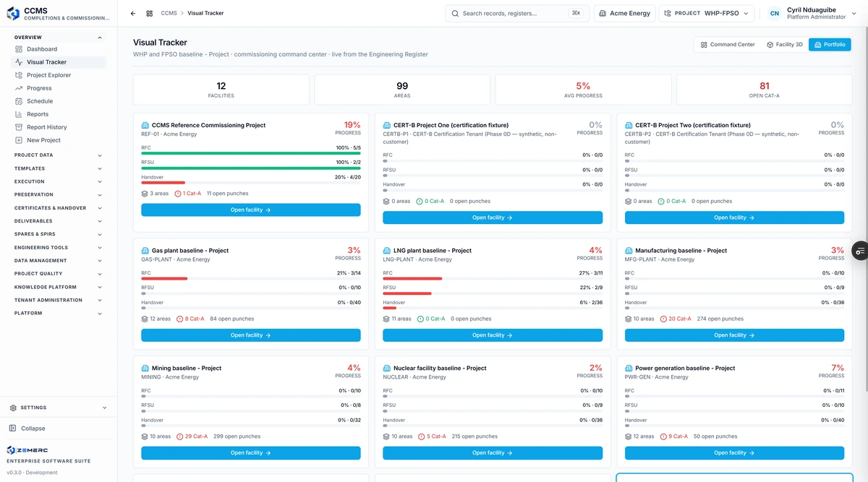Click the floating side panel handle icon
Screen dimensions: 868x482
point(860,251)
